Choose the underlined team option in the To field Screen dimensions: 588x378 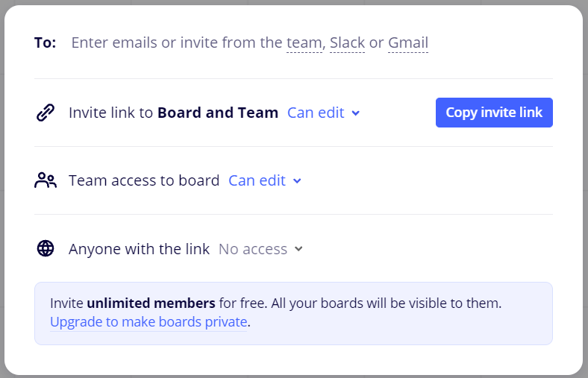point(304,42)
